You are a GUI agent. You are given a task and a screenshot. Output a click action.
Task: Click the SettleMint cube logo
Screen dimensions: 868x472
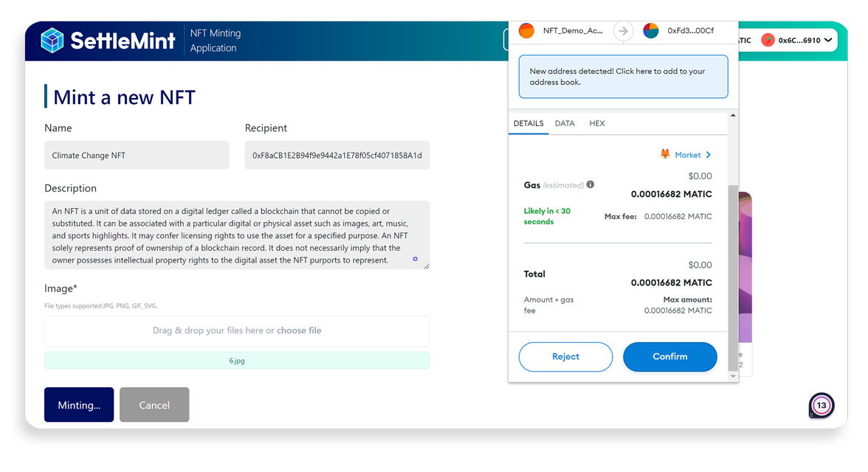click(52, 41)
